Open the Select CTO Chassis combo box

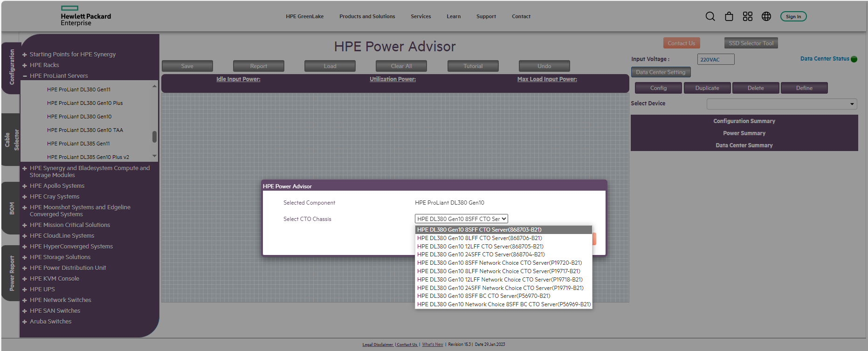461,219
